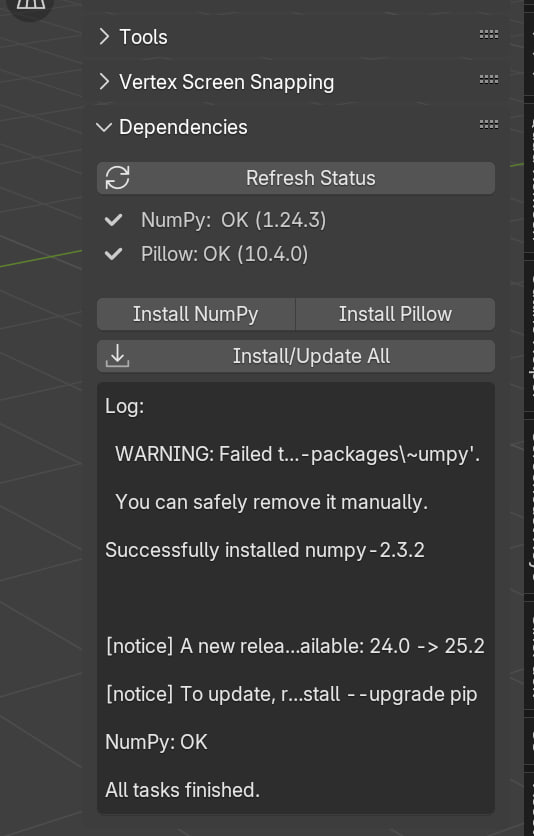Click the partially visible round icon at top left
This screenshot has height=836, width=534.
click(30, 8)
